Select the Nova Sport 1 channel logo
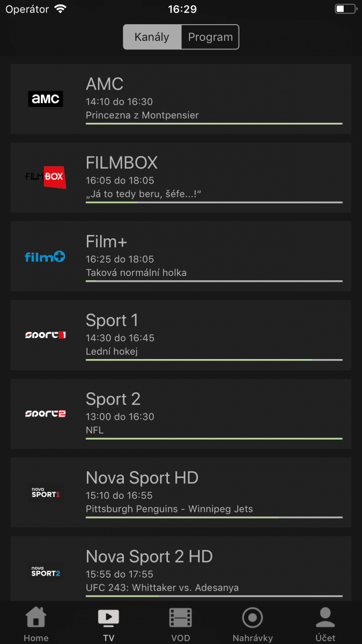Screen dimensions: 362x644 (x=45, y=493)
